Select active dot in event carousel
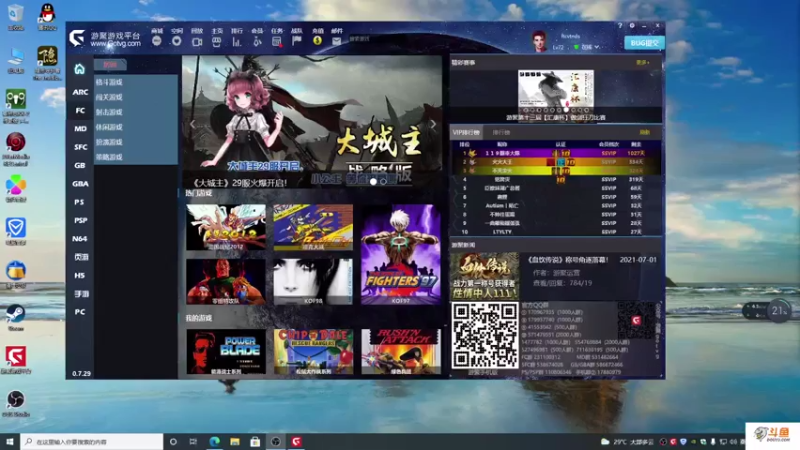This screenshot has width=800, height=450. 566,110
